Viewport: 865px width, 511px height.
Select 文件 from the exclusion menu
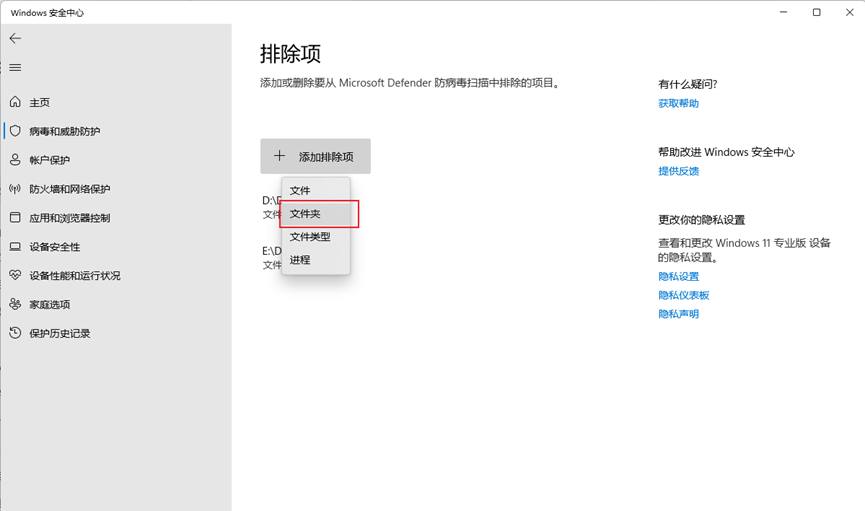(x=300, y=191)
